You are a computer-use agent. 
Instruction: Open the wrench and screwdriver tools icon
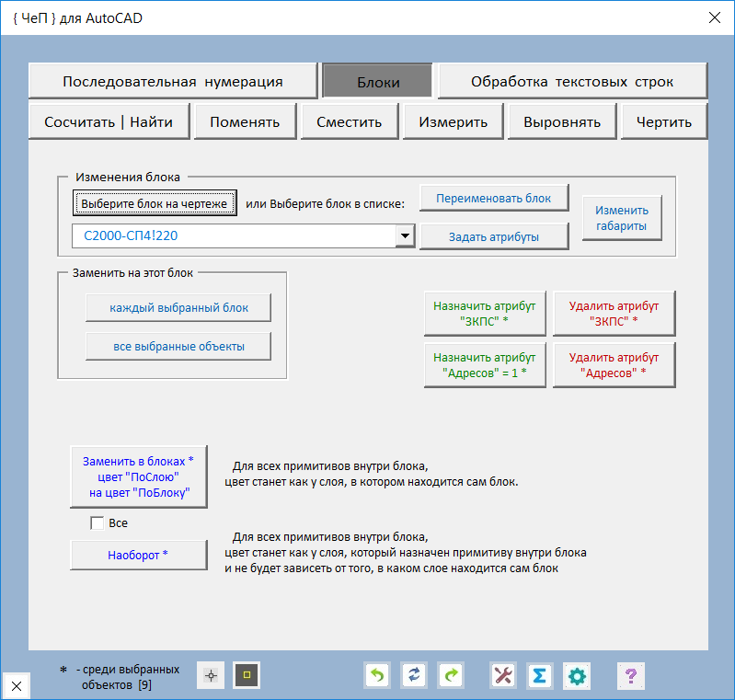(503, 676)
